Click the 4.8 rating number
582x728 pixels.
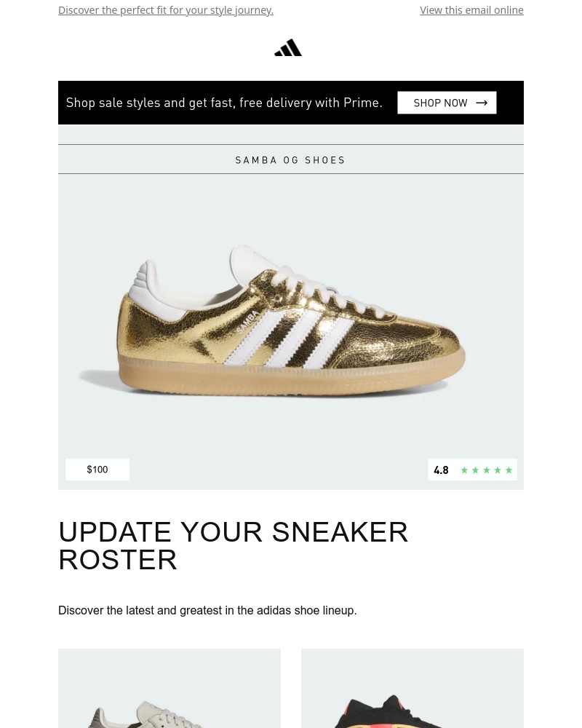click(441, 470)
